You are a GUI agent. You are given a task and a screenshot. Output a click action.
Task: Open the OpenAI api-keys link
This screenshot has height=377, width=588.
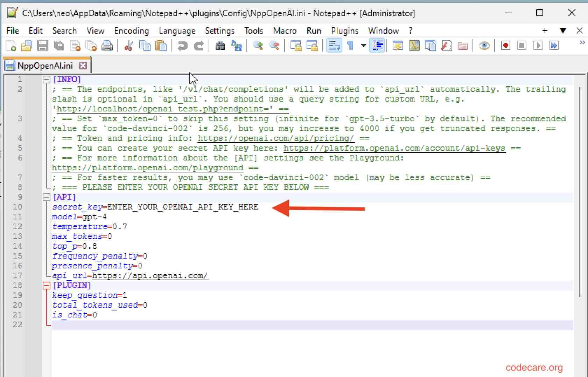click(394, 148)
